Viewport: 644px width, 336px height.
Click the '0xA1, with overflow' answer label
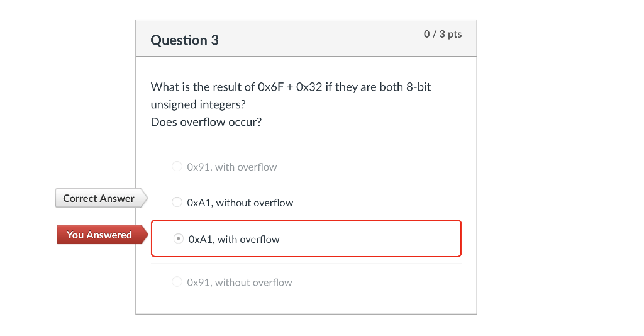[x=234, y=240]
